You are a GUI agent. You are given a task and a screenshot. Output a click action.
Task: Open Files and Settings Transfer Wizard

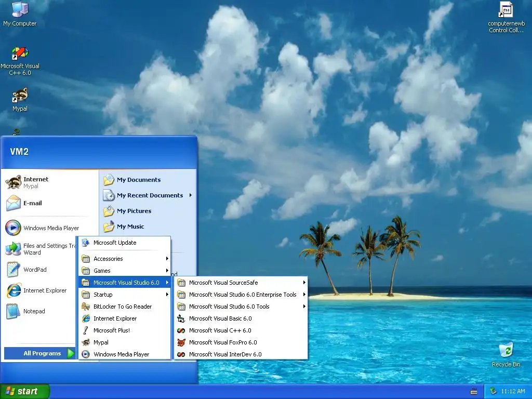pos(40,249)
